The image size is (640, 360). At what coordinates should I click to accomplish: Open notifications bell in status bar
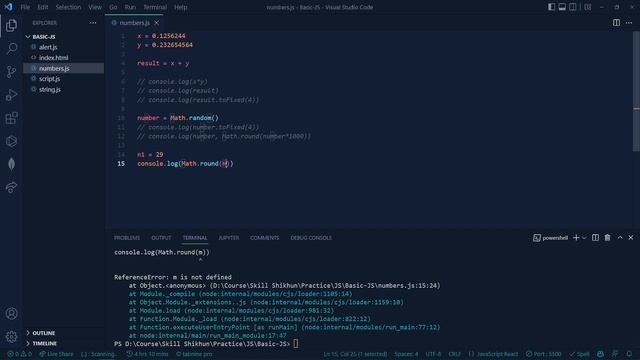629,354
